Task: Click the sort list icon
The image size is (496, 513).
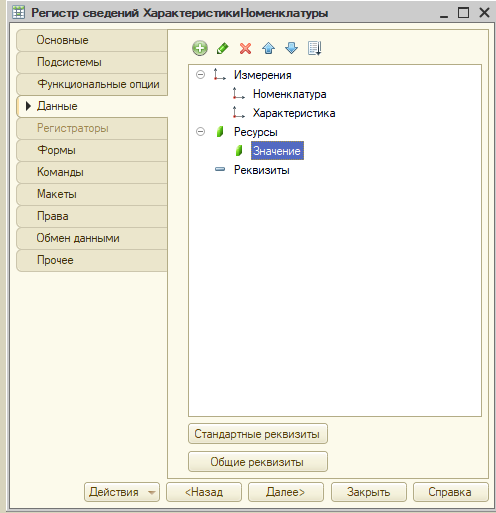Action: (x=315, y=48)
